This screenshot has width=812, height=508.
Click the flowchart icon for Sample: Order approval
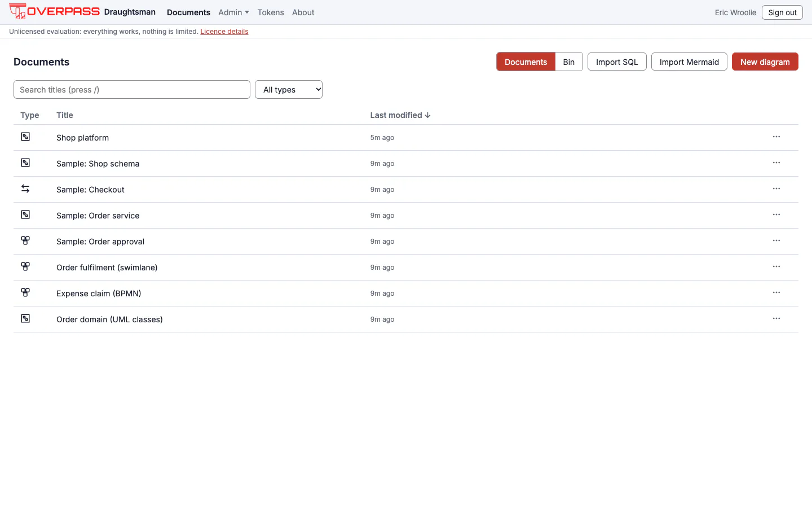[x=25, y=240]
